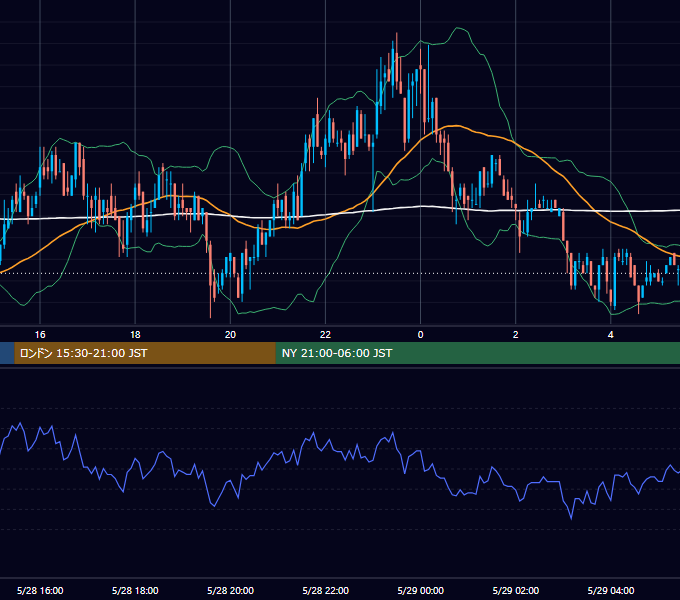Click the London session band 15:30-21:00 JST
680x600 pixels.
click(145, 353)
